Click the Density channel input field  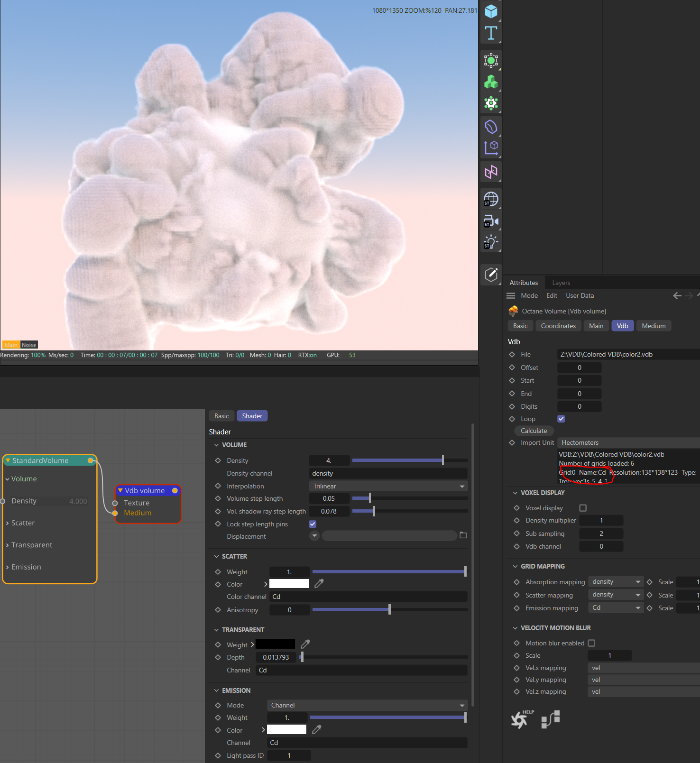[388, 473]
